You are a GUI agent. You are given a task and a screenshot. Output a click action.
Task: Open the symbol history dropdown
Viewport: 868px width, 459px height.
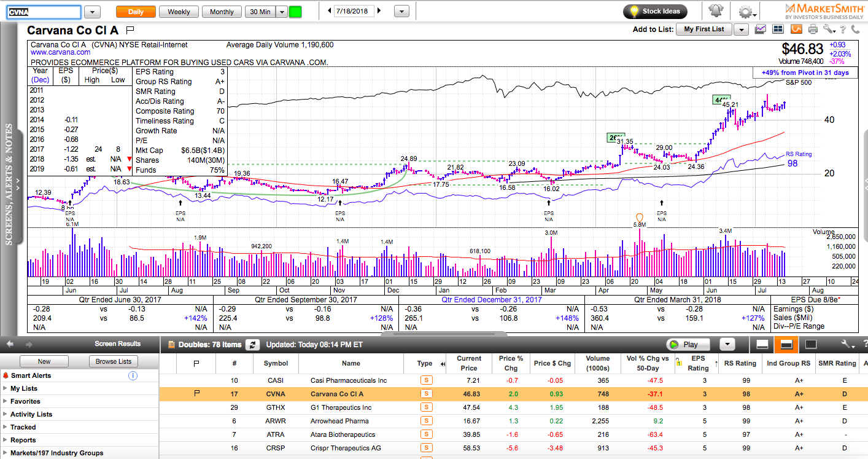[x=92, y=12]
